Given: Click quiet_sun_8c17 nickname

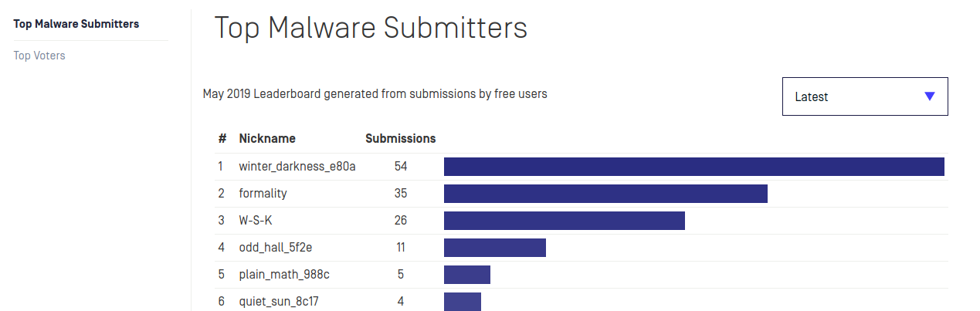Looking at the screenshot, I should (x=279, y=301).
